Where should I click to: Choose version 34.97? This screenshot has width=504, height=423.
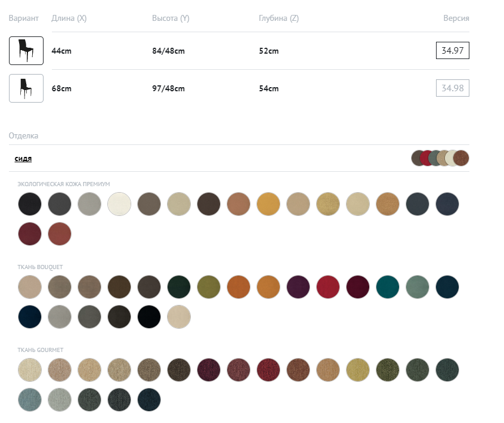point(452,51)
